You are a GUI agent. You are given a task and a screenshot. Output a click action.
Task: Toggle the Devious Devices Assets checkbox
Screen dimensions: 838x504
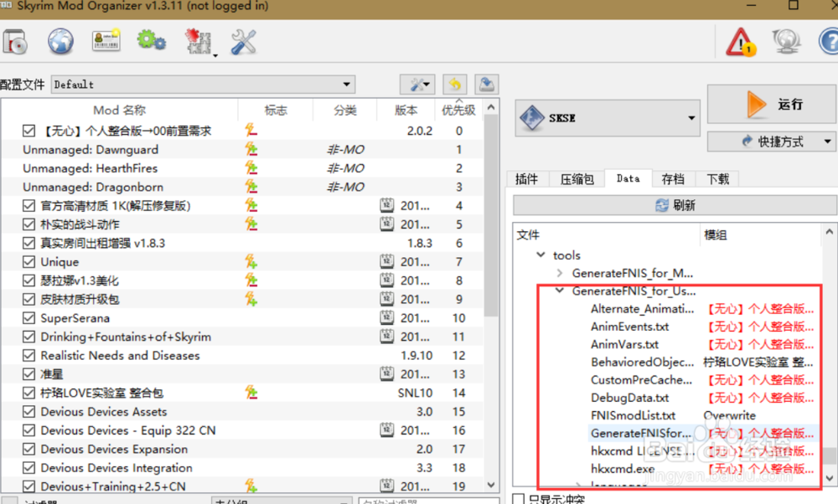point(28,411)
